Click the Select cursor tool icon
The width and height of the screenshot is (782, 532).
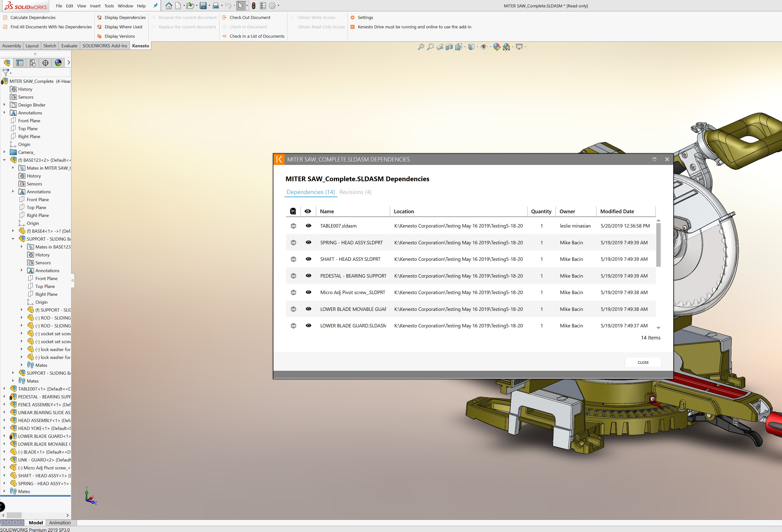(240, 6)
